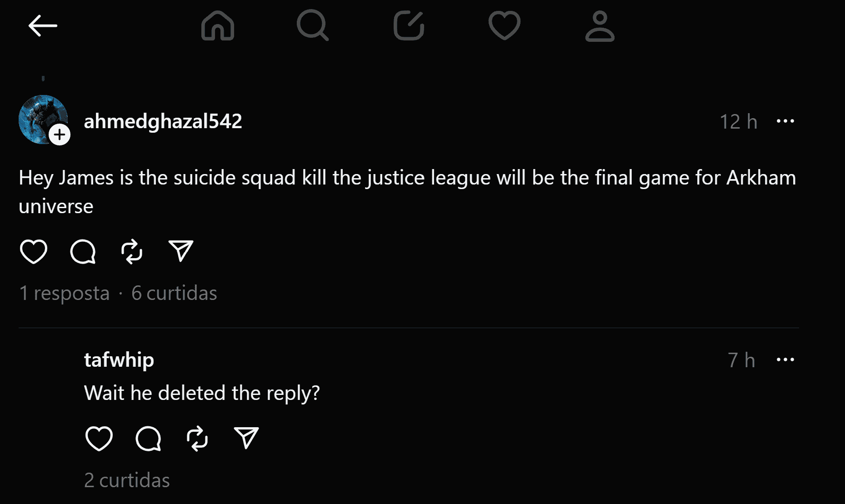
Task: Like tafwhip's reply
Action: 99,439
